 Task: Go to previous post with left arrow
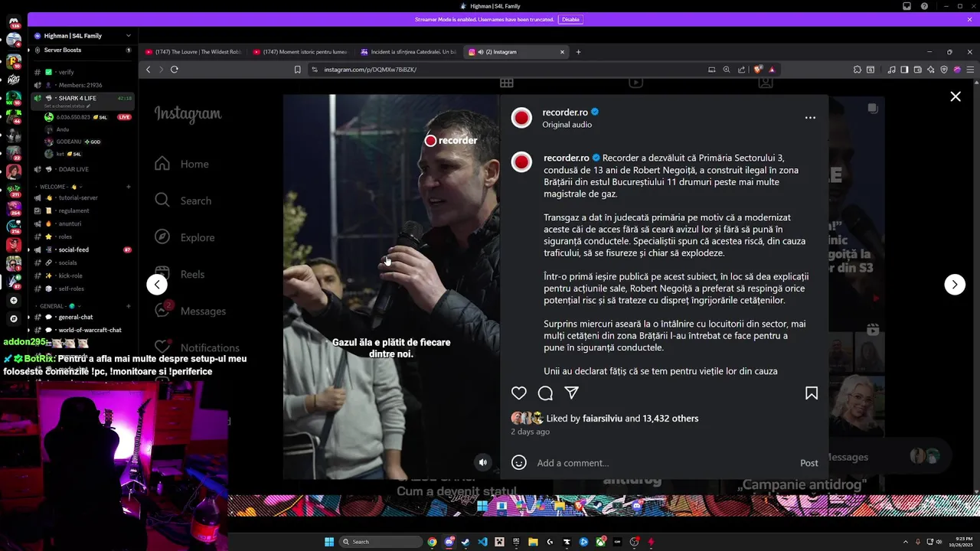coord(157,285)
